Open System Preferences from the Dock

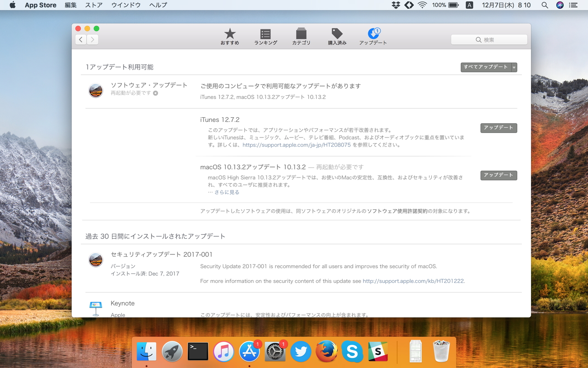tap(275, 352)
